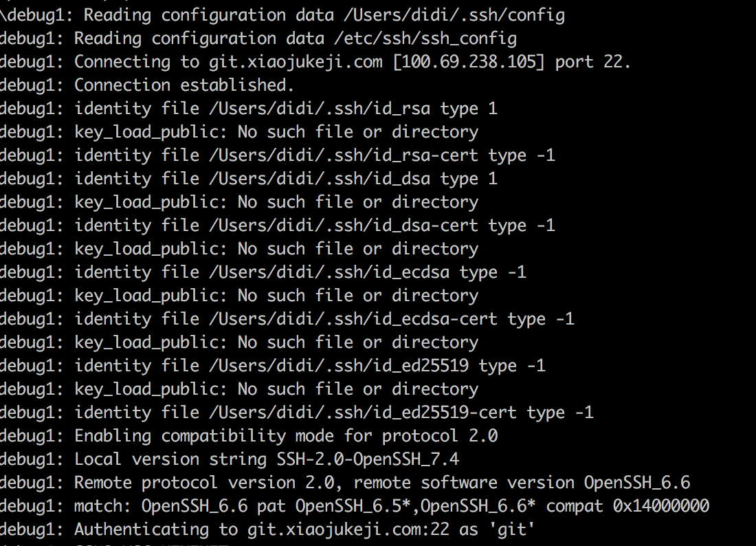
Task: Click the 'Connection established.' line
Action: pos(184,85)
